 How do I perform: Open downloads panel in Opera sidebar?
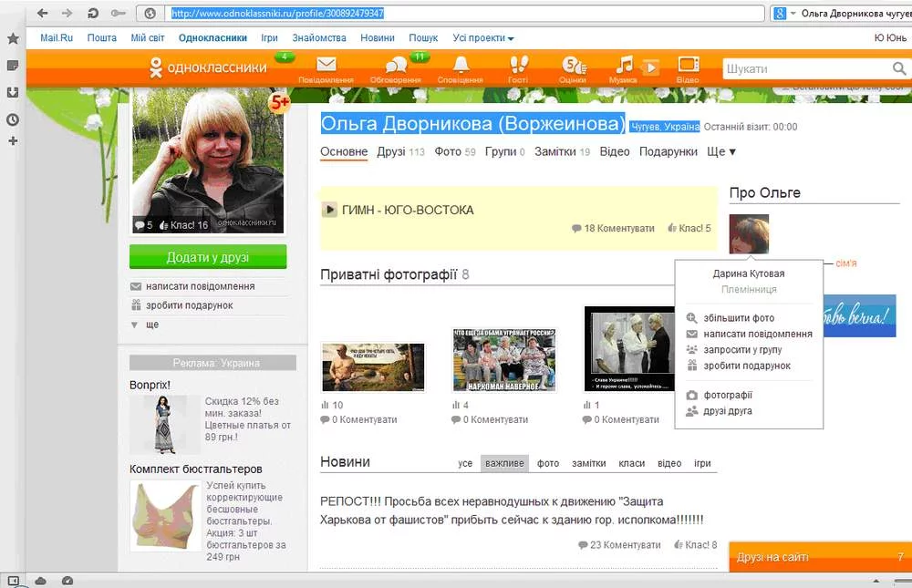13,92
